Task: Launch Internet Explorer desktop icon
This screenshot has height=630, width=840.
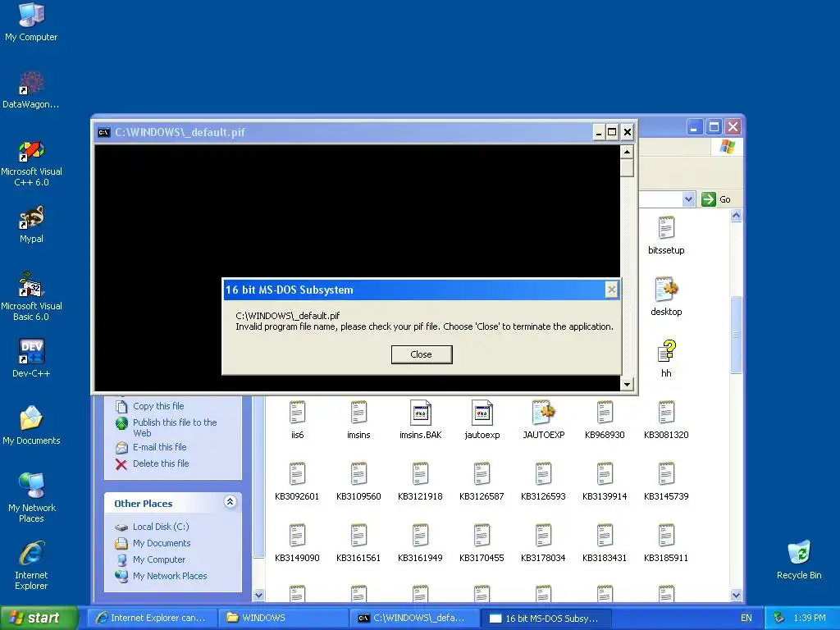Action: point(31,565)
